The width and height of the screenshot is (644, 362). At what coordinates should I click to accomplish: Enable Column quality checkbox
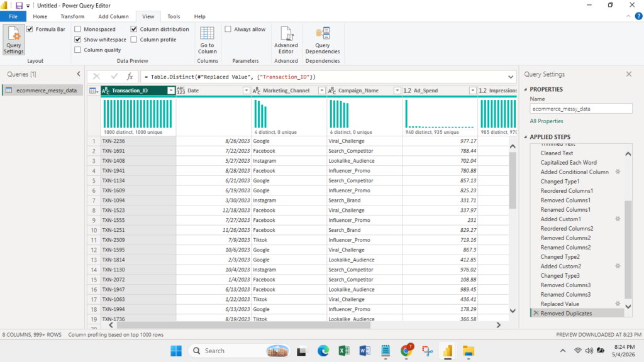(77, 50)
